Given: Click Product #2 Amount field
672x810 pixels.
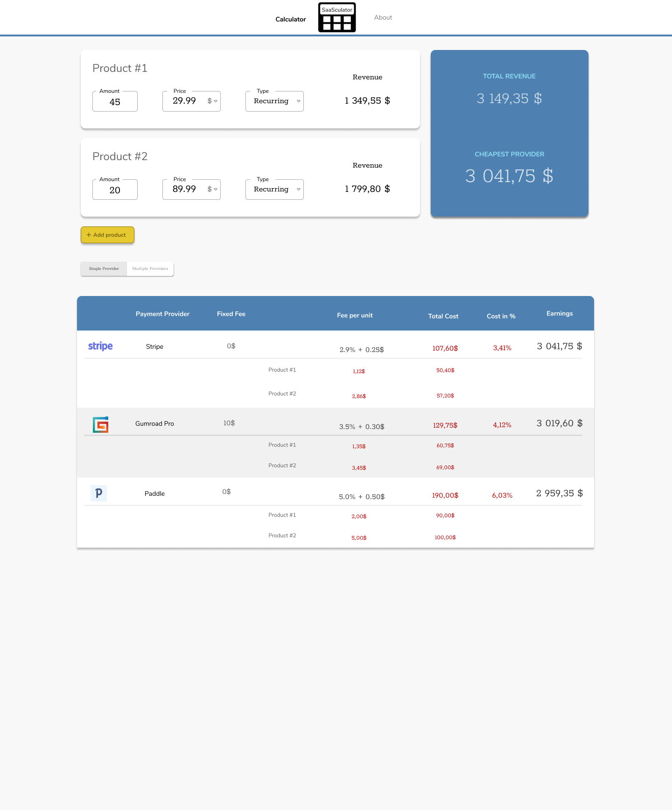Looking at the screenshot, I should 115,190.
